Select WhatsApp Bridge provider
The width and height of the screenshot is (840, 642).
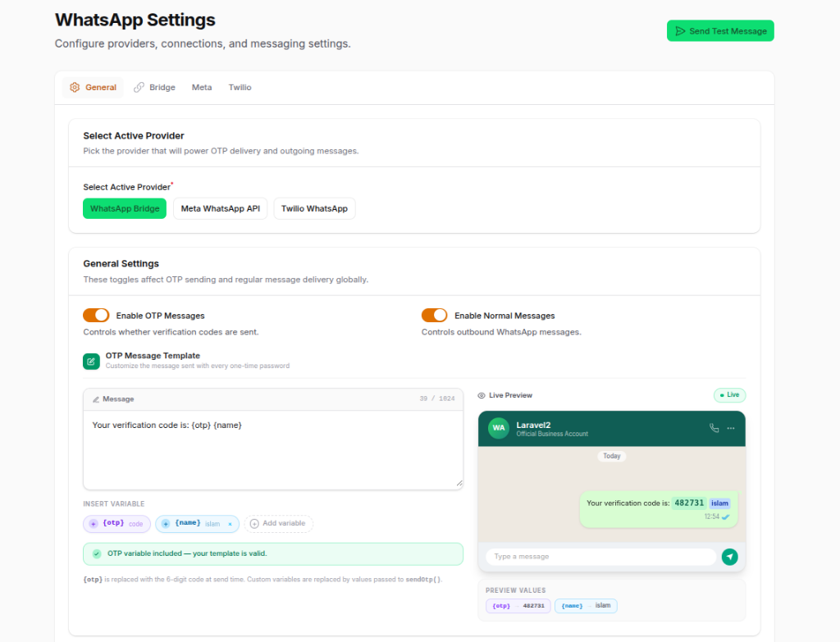pos(125,208)
